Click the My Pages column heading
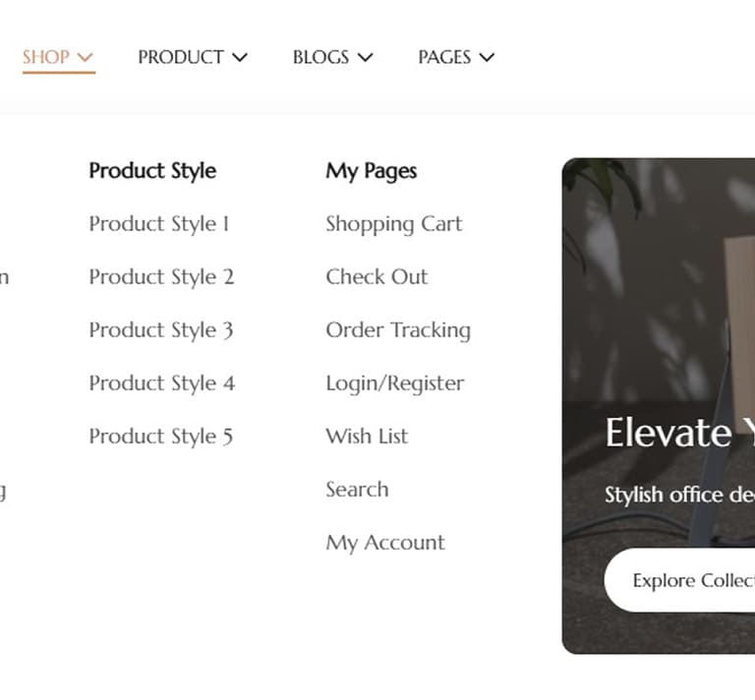Screen dimensions: 755x700 (371, 171)
